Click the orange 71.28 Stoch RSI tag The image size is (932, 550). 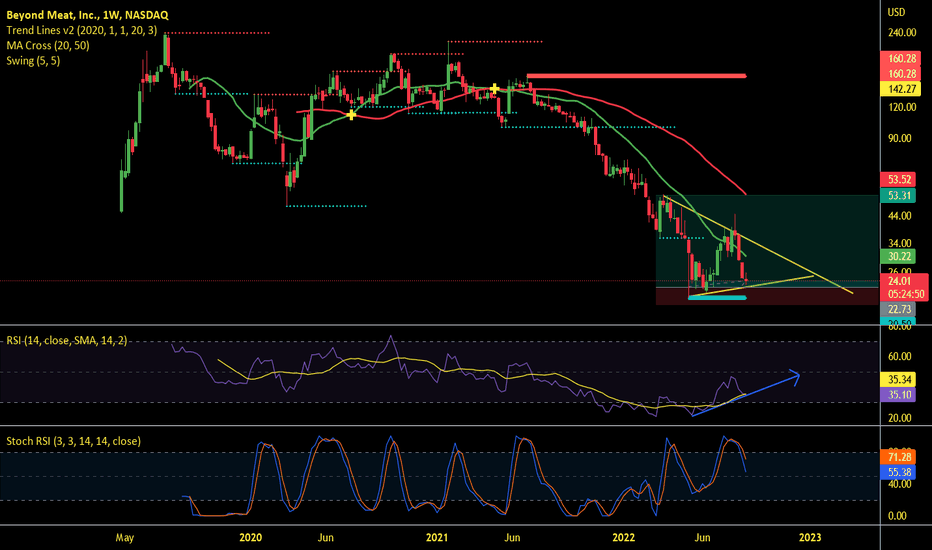click(x=899, y=457)
